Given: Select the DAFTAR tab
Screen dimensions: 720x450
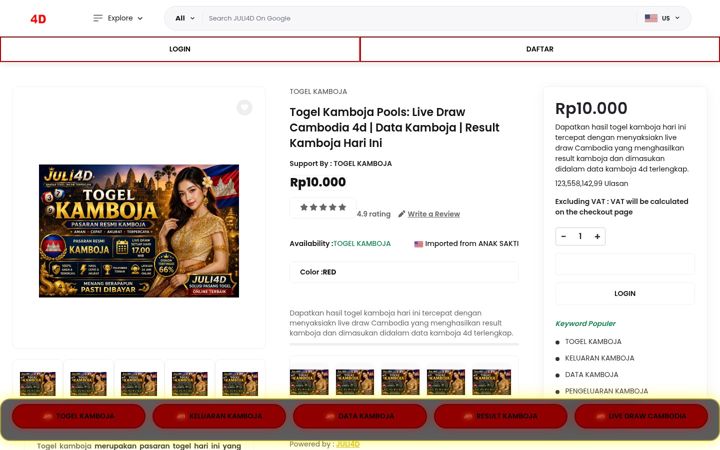Looking at the screenshot, I should (540, 49).
